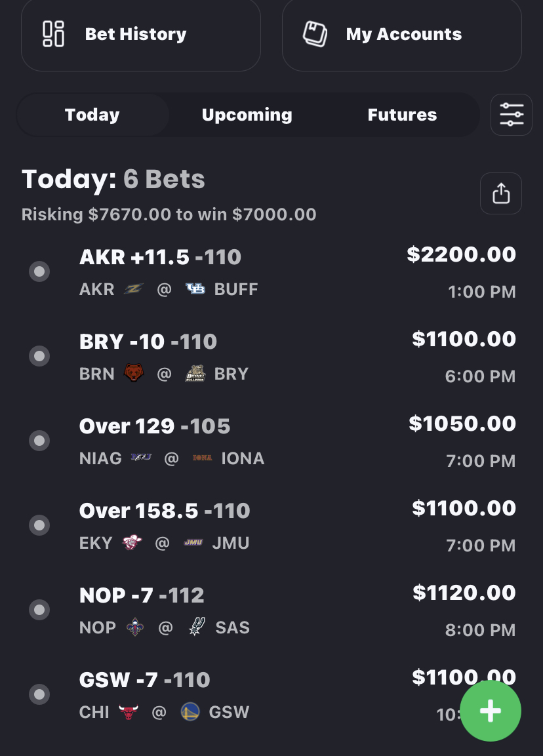Tap the share bets icon

click(501, 193)
